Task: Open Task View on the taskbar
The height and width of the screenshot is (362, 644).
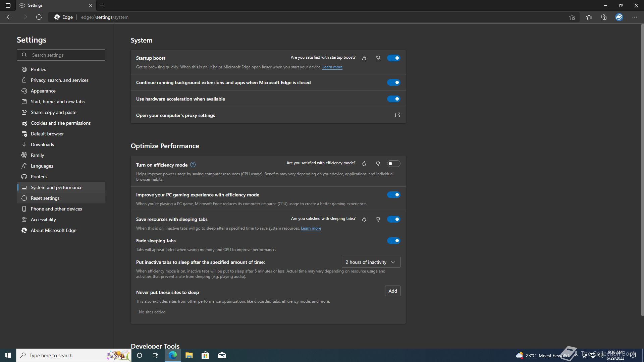Action: pyautogui.click(x=156, y=355)
